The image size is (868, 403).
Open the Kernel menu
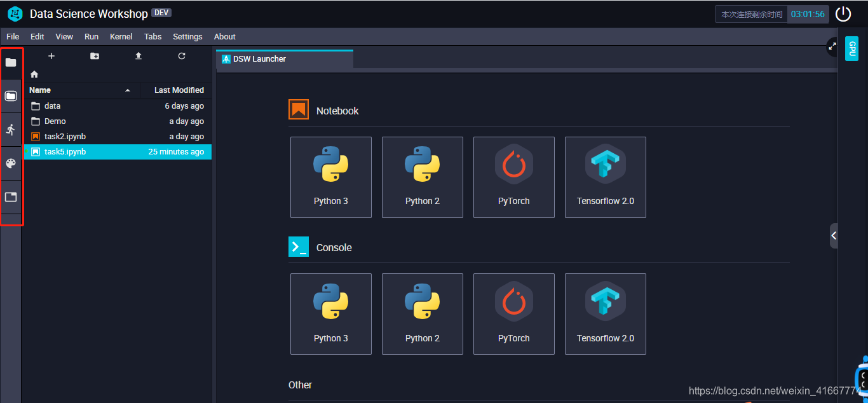(121, 37)
